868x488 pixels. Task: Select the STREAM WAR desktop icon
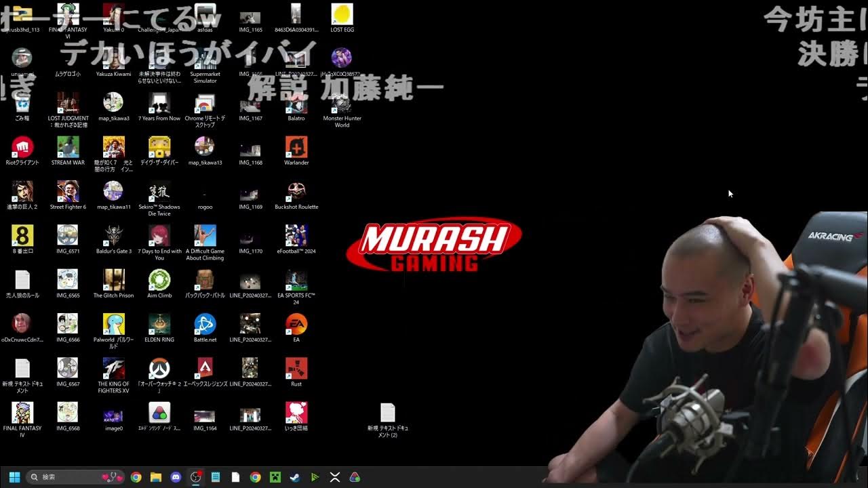68,151
